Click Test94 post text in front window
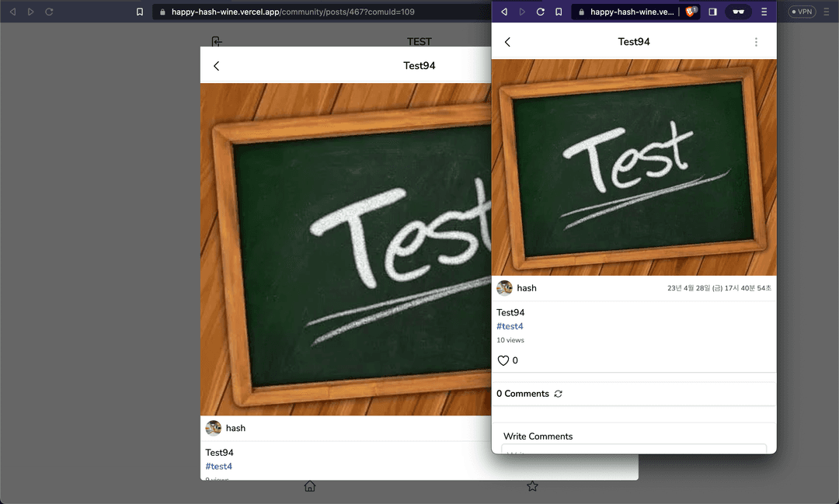Image resolution: width=839 pixels, height=504 pixels. 510,312
